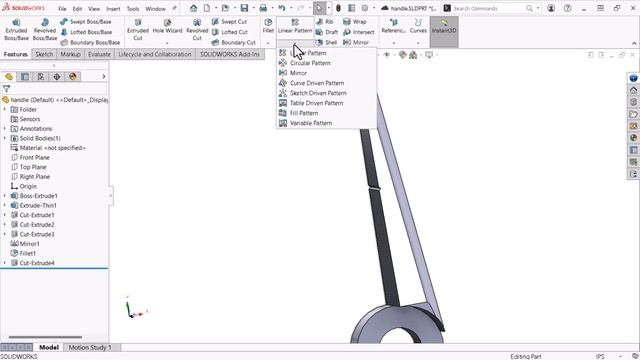Screen dimensions: 640x360
Task: Click in the Search Commands field
Action: (x=489, y=9)
